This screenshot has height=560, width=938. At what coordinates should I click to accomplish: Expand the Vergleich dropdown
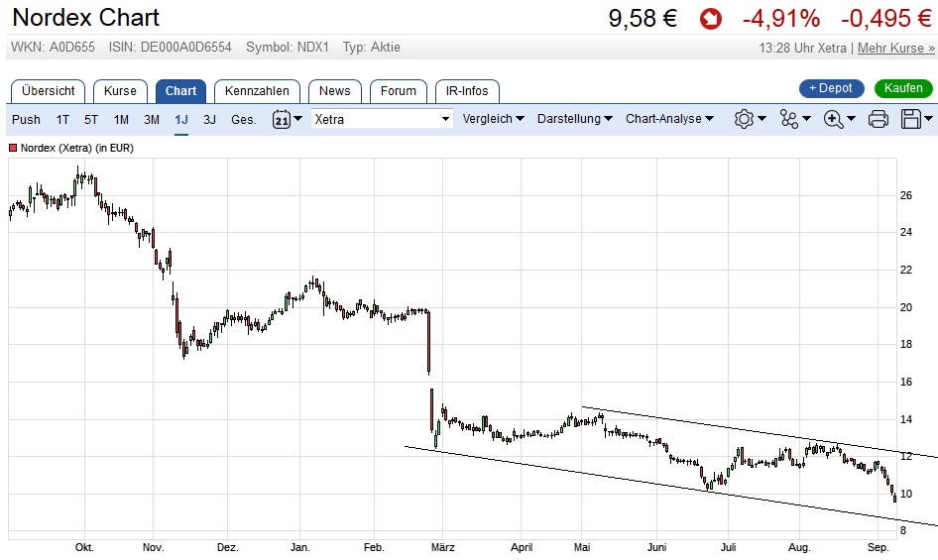(x=494, y=119)
